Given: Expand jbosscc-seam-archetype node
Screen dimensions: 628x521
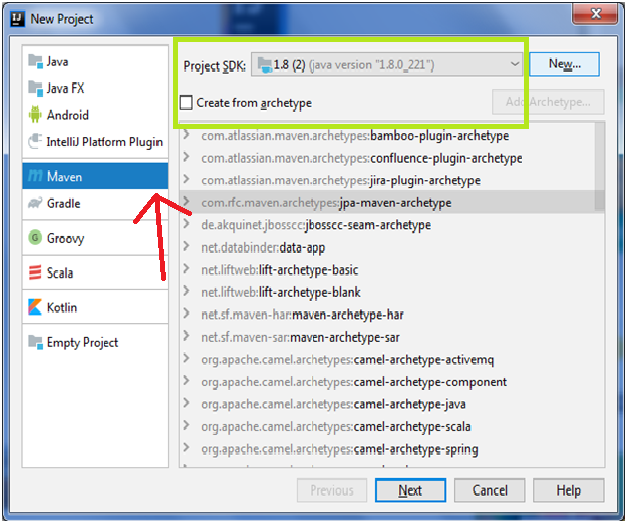Looking at the screenshot, I should pyautogui.click(x=186, y=224).
